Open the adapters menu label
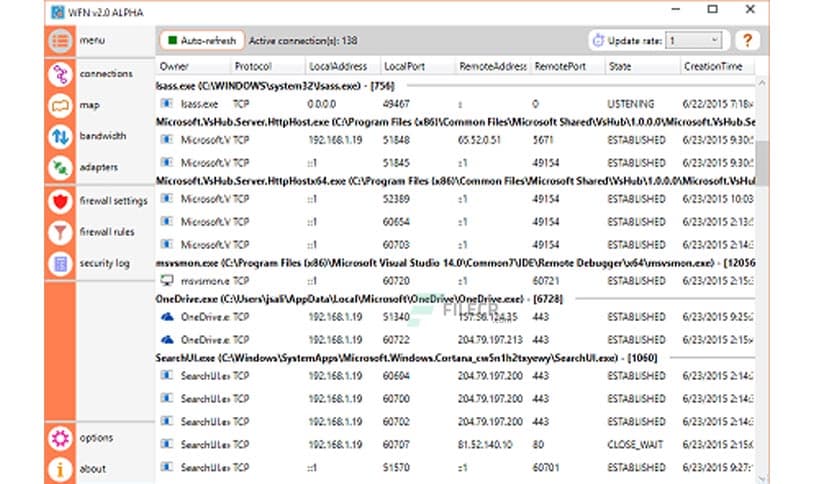Screen dimensions: 836x484 click(99, 167)
